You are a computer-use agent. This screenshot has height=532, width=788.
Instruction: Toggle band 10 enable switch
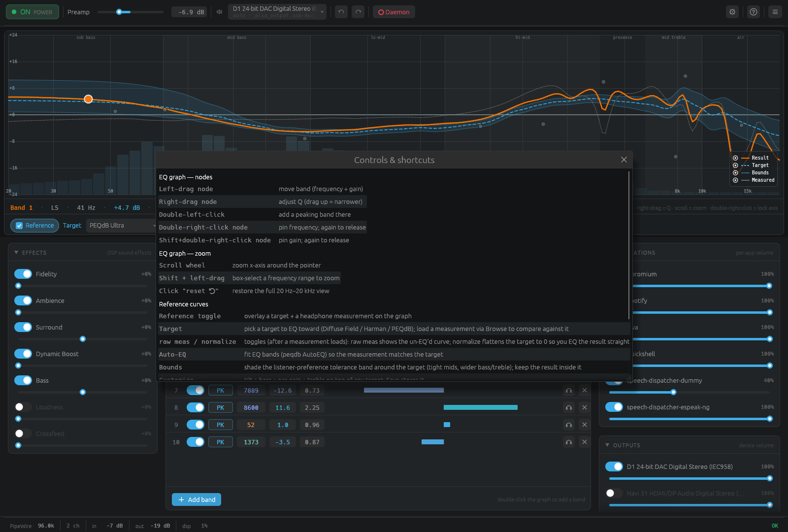(196, 442)
